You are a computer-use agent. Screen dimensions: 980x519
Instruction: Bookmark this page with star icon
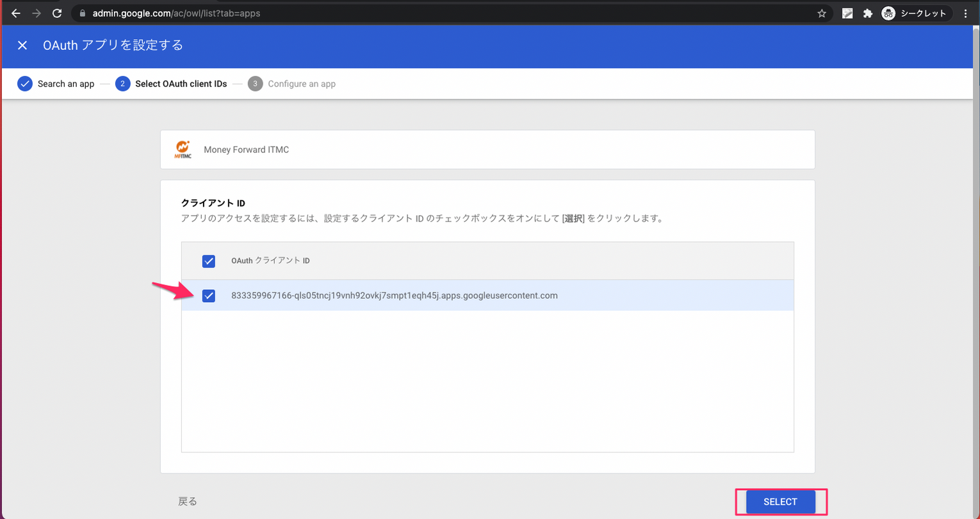click(822, 13)
